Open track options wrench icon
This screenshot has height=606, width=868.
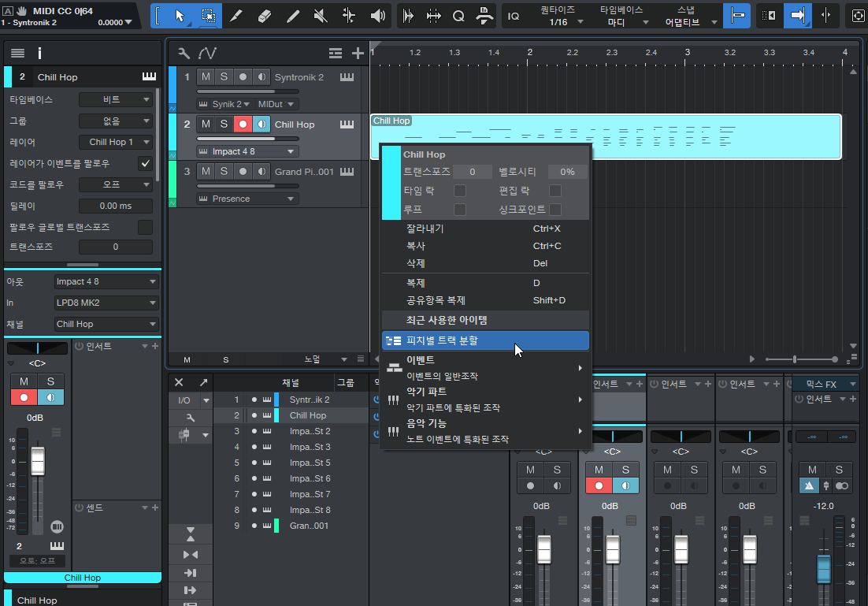(x=184, y=53)
